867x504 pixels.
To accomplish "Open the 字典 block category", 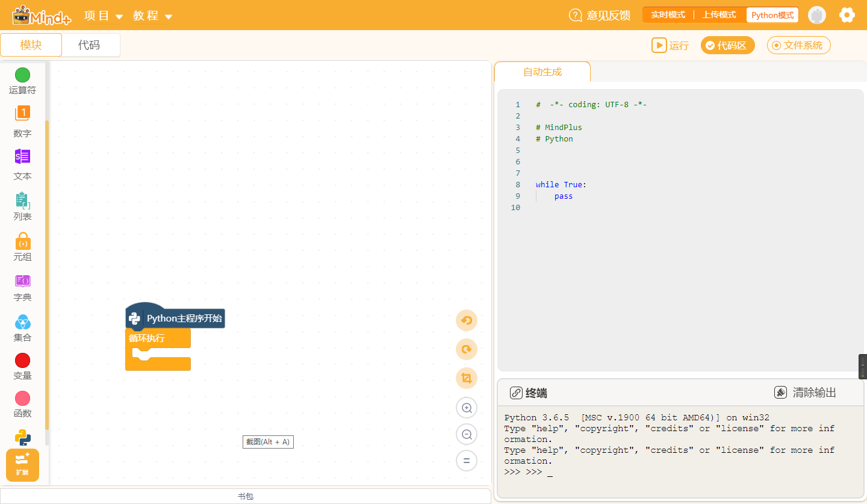I will 22,288.
